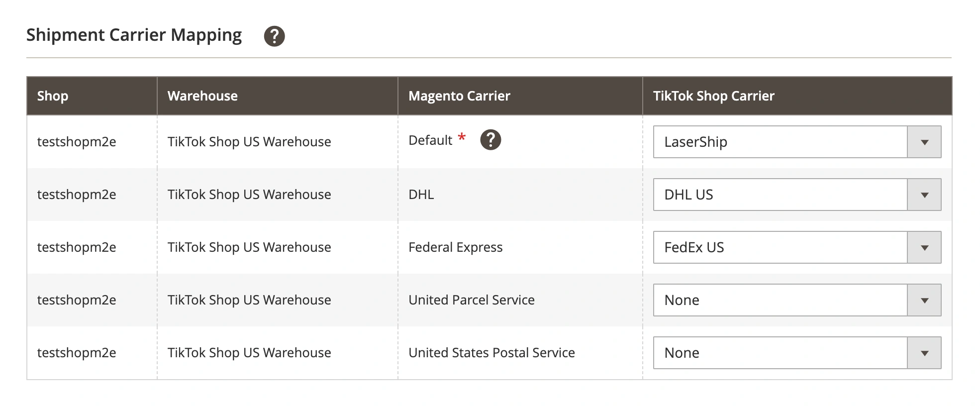Open the DHL US carrier dropdown

[x=780, y=195]
